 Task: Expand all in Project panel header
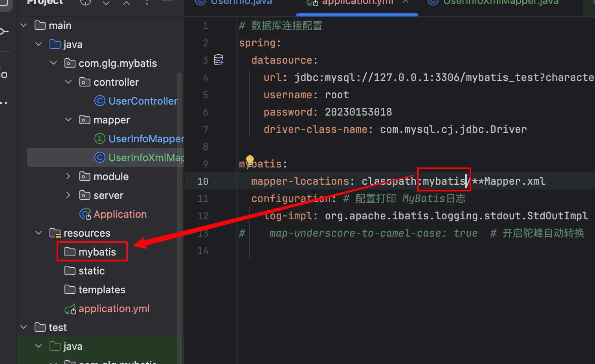pos(106,2)
